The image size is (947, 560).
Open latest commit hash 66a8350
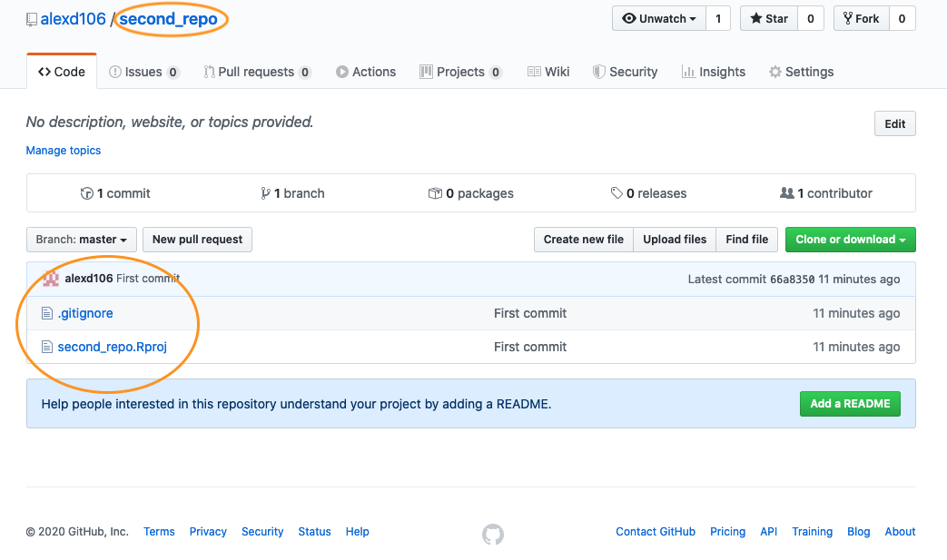(792, 280)
